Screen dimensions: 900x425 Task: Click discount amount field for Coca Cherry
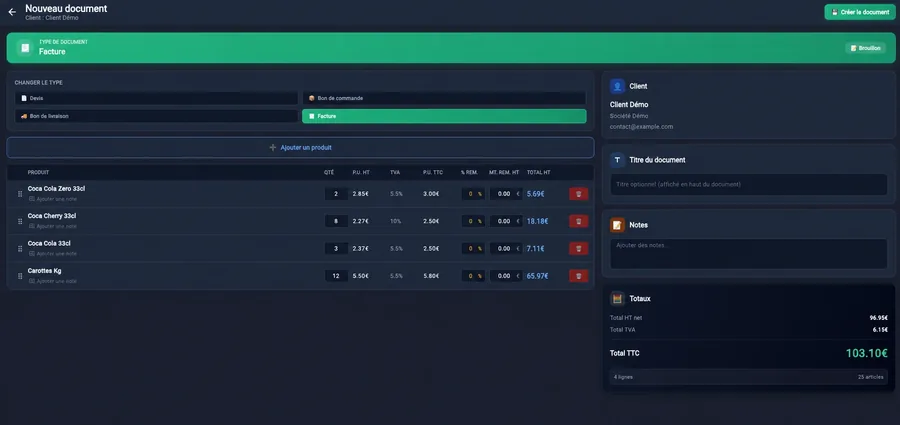(506, 221)
